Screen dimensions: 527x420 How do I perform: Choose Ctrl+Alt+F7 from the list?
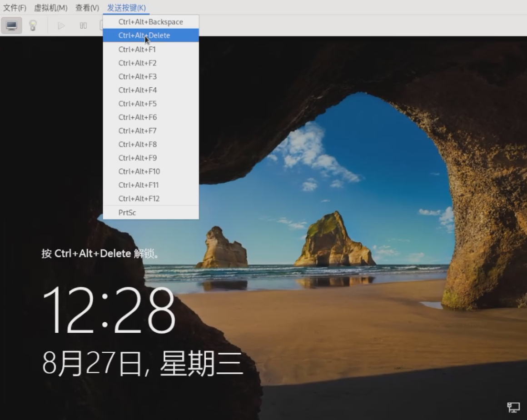point(137,131)
